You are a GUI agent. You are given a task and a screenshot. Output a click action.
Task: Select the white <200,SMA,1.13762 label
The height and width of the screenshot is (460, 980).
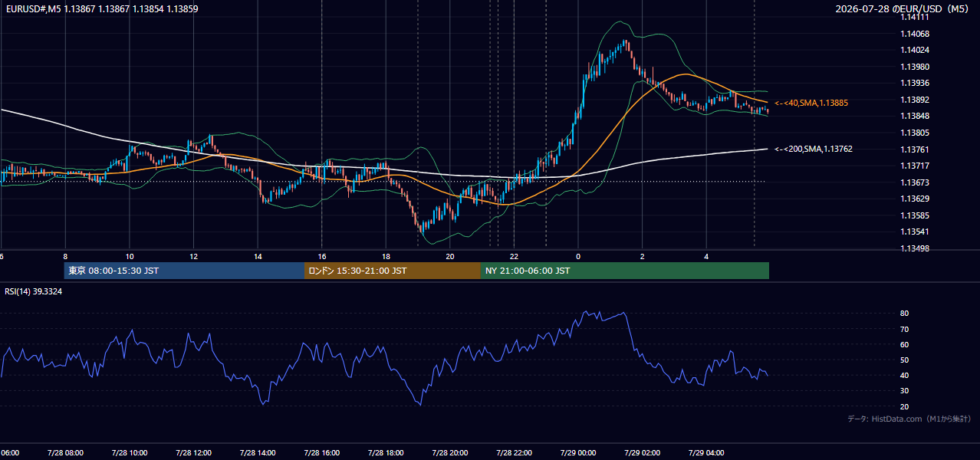click(814, 149)
